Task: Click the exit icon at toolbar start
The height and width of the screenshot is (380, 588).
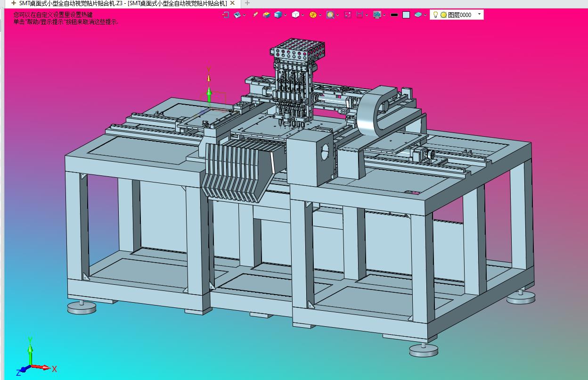Action: click(x=226, y=15)
